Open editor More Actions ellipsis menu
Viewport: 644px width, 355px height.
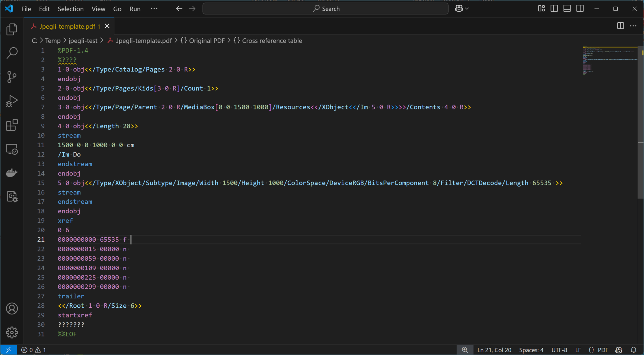(x=633, y=26)
